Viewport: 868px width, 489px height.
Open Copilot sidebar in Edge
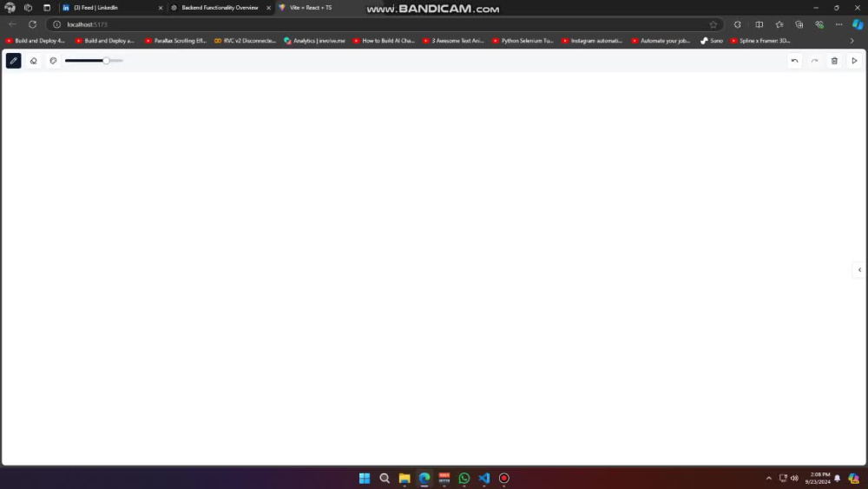(x=858, y=24)
